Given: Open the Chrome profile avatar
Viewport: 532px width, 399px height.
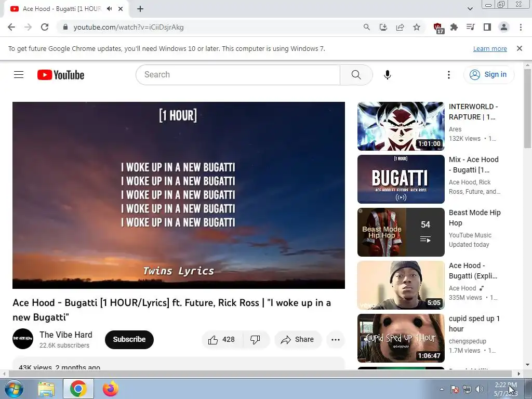Looking at the screenshot, I should (504, 27).
